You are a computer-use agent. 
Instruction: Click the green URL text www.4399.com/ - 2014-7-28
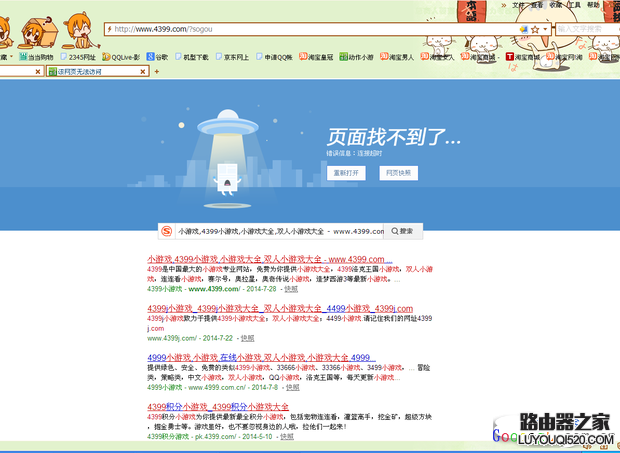[x=232, y=289]
